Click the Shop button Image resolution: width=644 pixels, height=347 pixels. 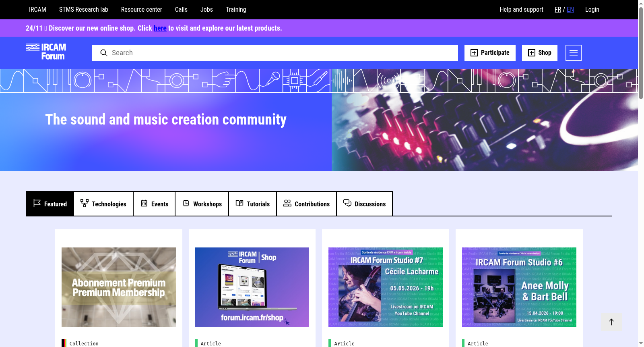point(540,53)
